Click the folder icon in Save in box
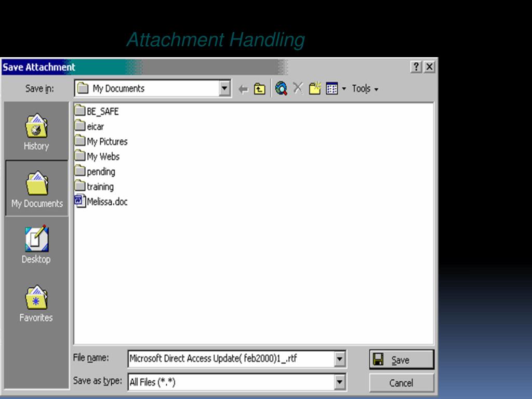The image size is (532, 399). point(83,88)
